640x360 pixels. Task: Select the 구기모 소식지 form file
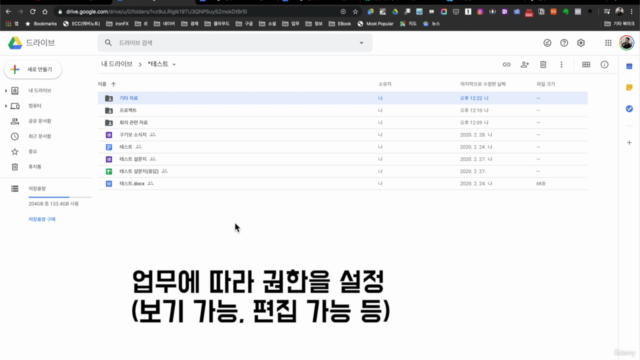342,135
